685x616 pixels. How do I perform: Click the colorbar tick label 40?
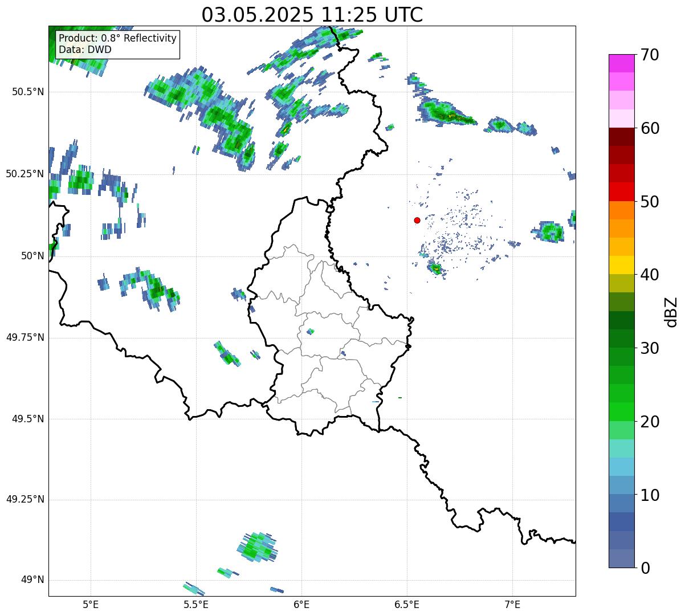[650, 275]
